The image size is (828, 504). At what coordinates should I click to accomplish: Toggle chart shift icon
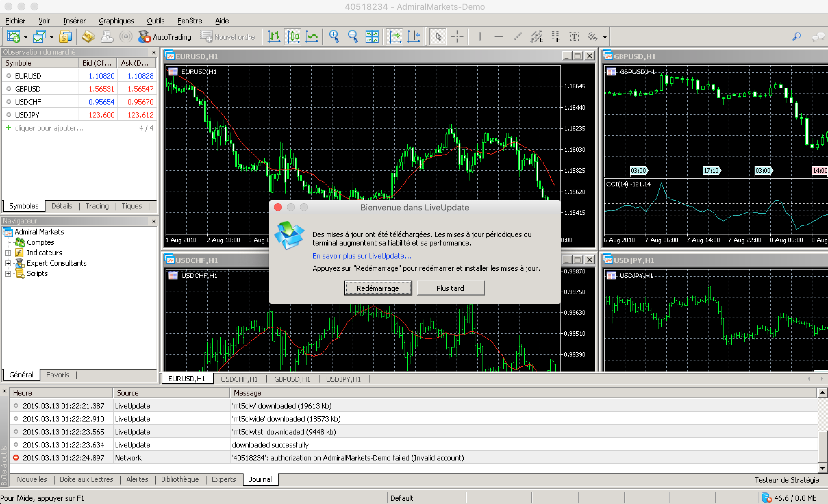click(x=414, y=36)
